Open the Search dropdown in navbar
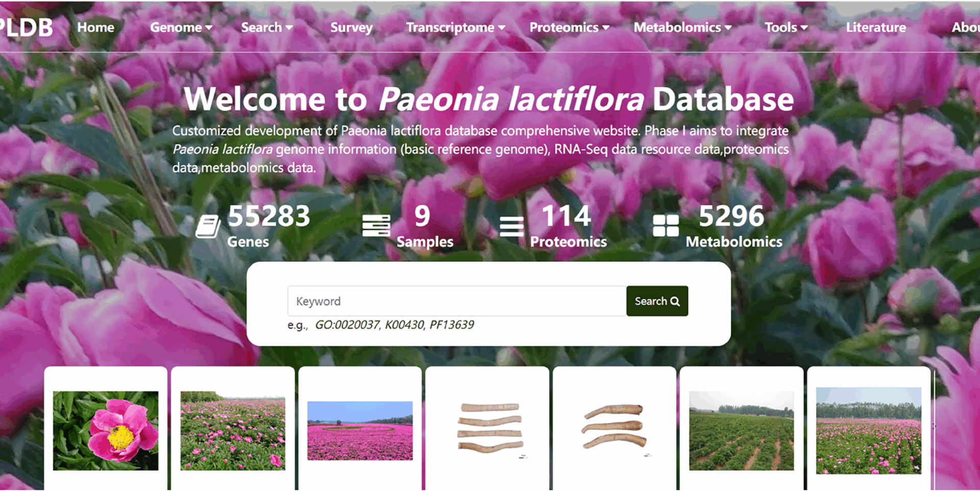980x491 pixels. tap(266, 28)
